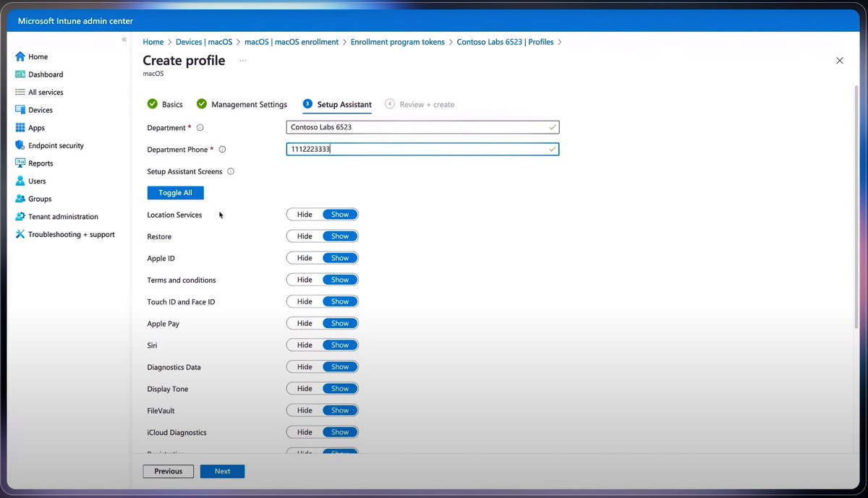Screen dimensions: 868x498
Task: Click the Groups people icon
Action: point(20,199)
